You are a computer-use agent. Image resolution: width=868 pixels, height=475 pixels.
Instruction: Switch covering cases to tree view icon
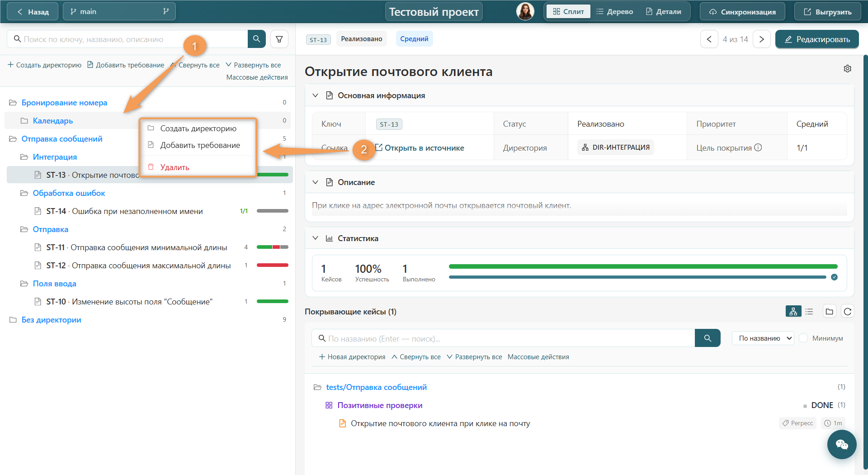pyautogui.click(x=793, y=311)
